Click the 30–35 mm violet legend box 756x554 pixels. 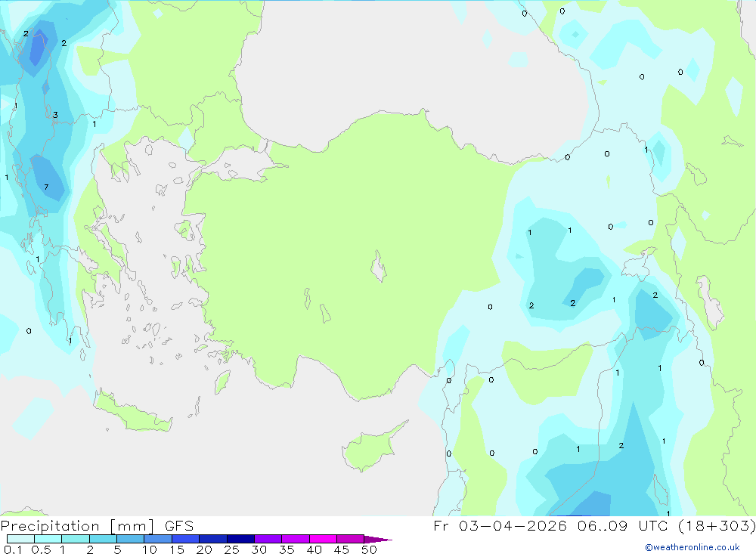pyautogui.click(x=268, y=539)
